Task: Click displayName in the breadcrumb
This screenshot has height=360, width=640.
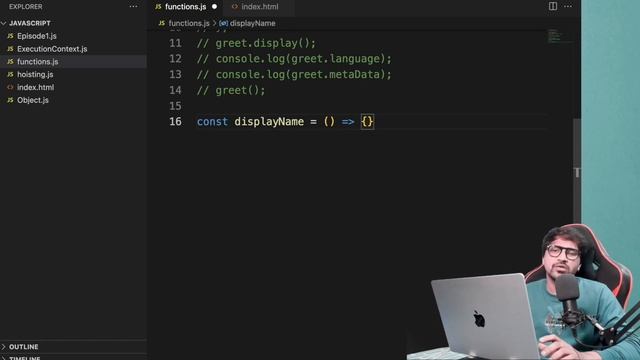Action: [x=252, y=23]
